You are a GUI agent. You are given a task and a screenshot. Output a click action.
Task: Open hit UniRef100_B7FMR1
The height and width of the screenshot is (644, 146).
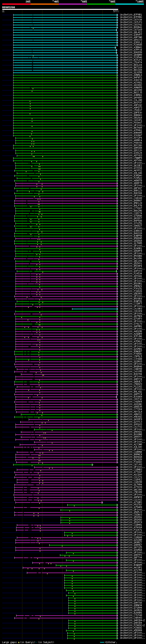click(131, 15)
